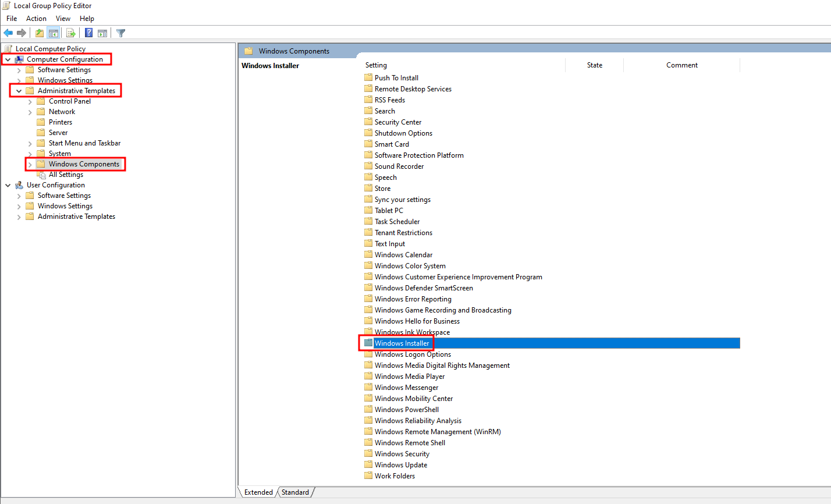Expand the Windows Components tree node
This screenshot has height=504, width=831.
tap(30, 164)
